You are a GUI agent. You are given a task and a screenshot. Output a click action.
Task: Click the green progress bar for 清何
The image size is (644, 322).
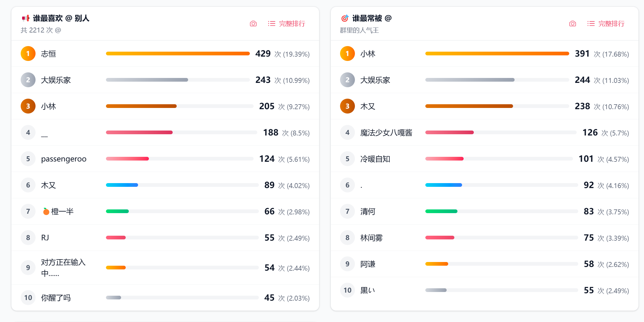tap(441, 212)
